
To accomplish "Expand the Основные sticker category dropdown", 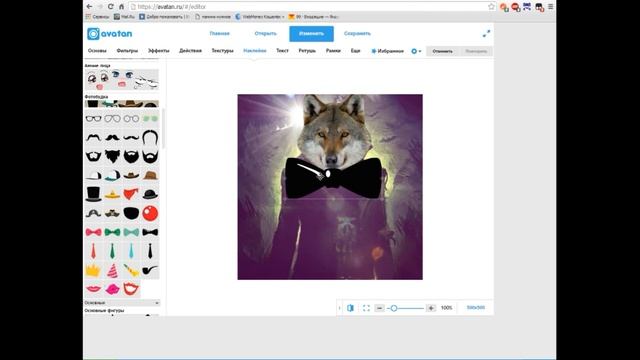I will [x=122, y=303].
